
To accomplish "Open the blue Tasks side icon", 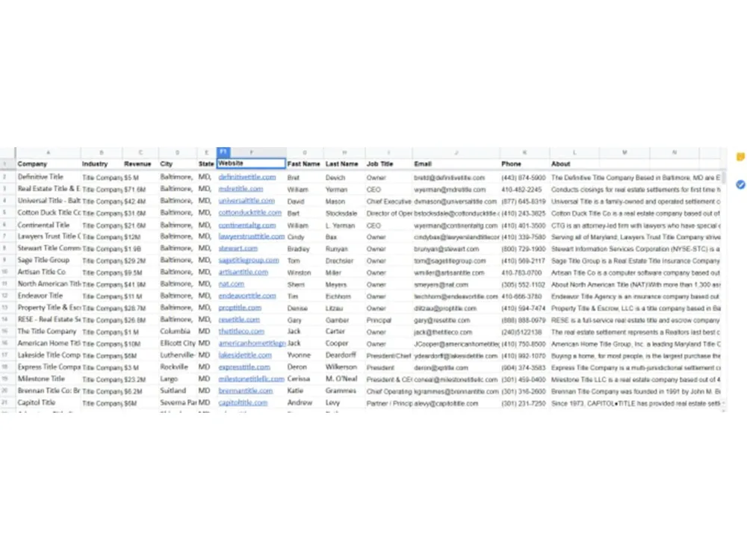I will point(740,184).
